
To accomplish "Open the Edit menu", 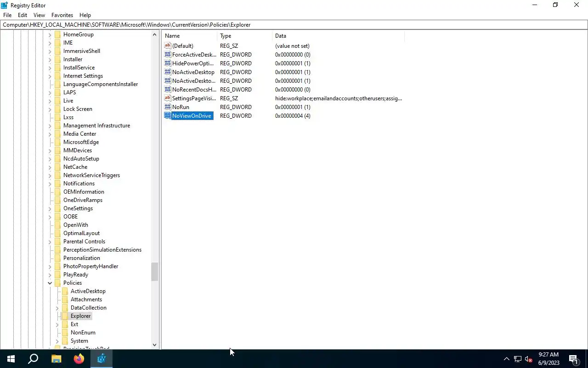I will click(23, 15).
